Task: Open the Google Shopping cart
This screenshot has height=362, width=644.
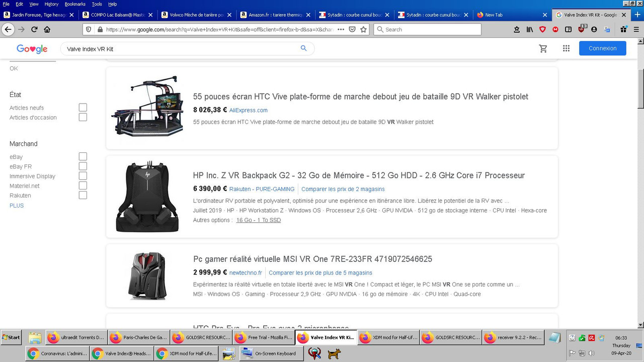Action: click(543, 49)
